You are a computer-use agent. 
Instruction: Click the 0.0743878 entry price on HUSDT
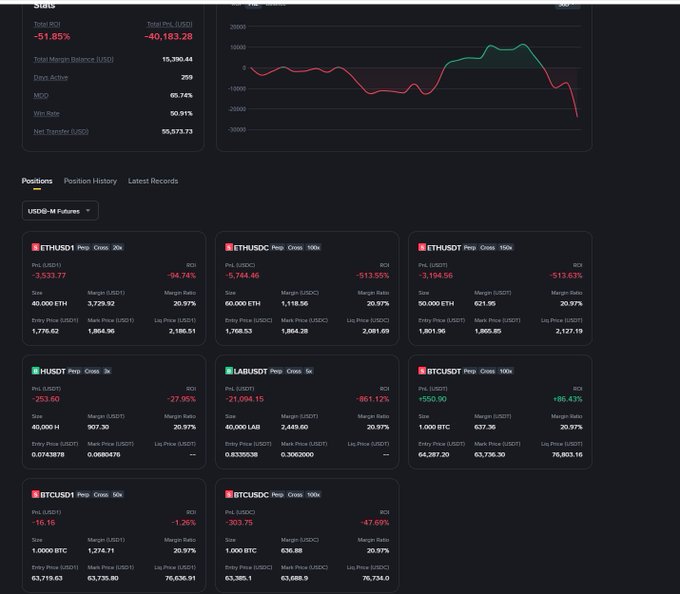pyautogui.click(x=48, y=454)
